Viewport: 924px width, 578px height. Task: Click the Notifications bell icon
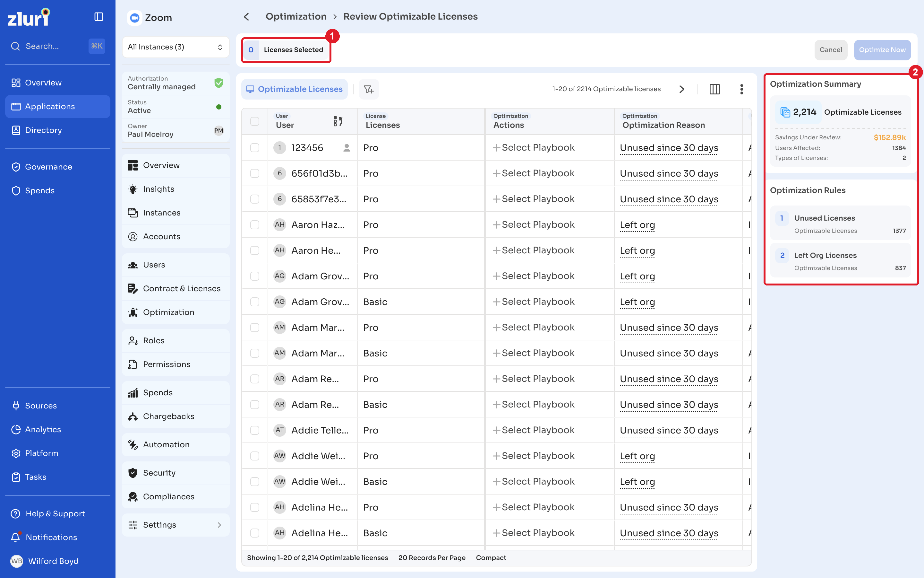click(x=16, y=537)
